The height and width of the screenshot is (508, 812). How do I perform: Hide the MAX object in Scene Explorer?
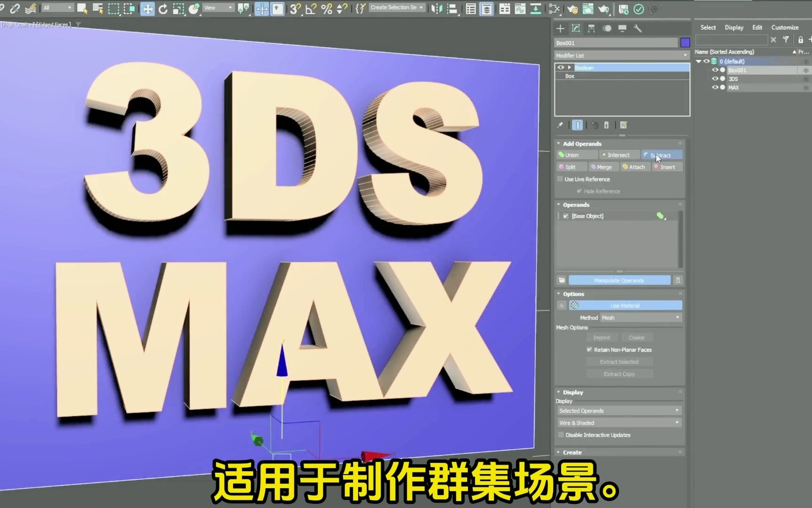(715, 87)
